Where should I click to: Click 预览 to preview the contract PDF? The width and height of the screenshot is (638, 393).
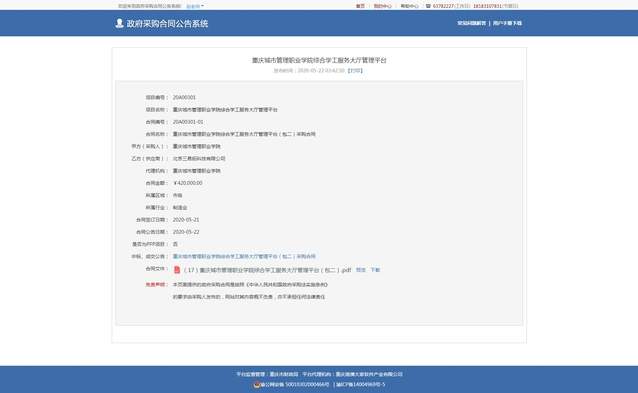(361, 270)
